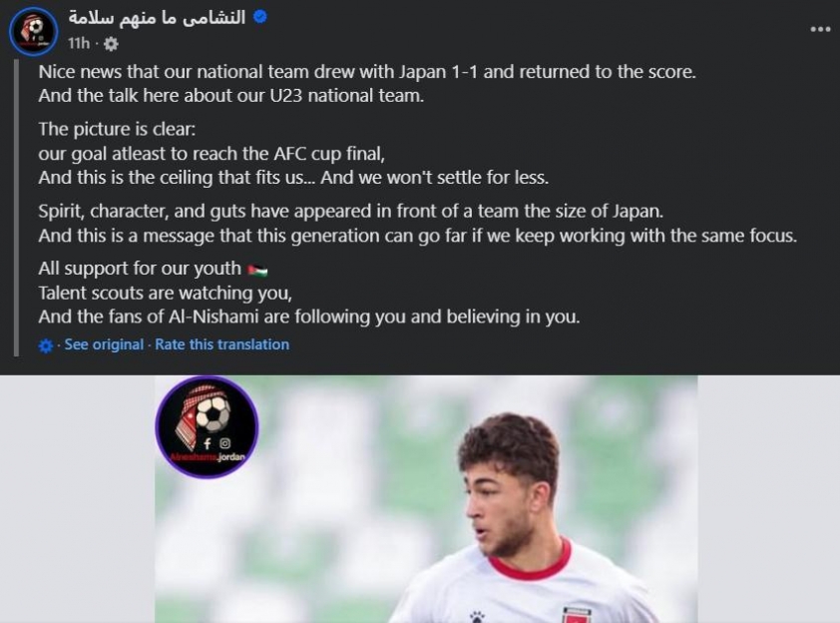840x623 pixels.
Task: Open the Arabic page name النشامى ما منهم سلامة
Action: [157, 18]
